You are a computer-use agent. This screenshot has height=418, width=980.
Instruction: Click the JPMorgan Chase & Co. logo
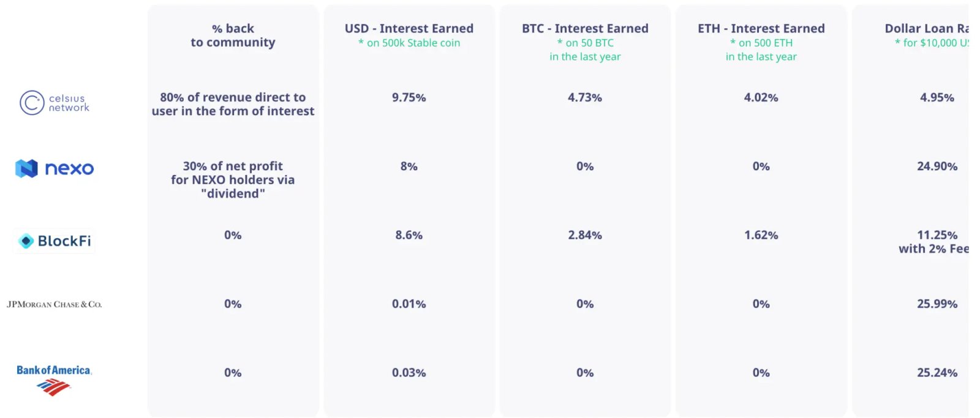click(x=55, y=304)
